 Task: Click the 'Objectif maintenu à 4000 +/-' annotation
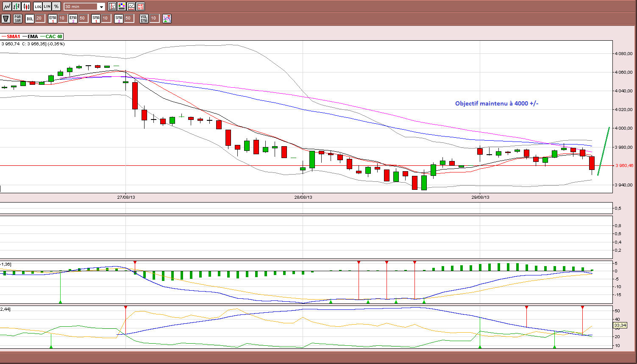coord(497,103)
